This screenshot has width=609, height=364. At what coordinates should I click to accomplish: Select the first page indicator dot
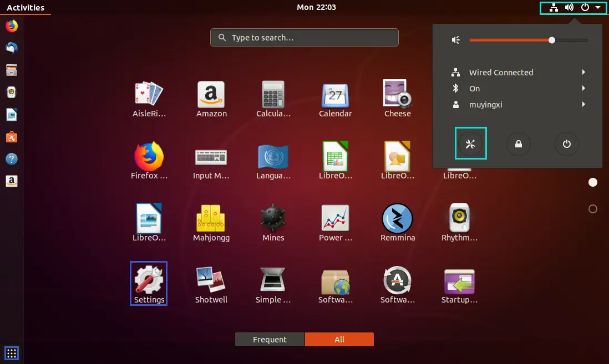click(x=593, y=182)
